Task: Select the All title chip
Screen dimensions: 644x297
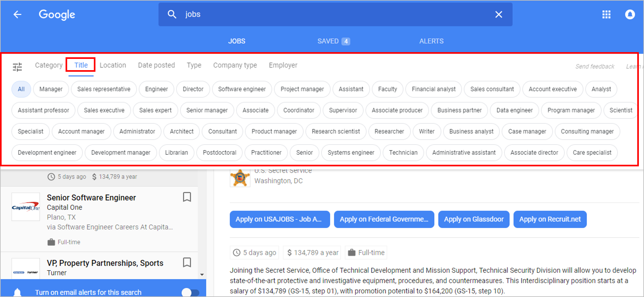Action: [21, 89]
